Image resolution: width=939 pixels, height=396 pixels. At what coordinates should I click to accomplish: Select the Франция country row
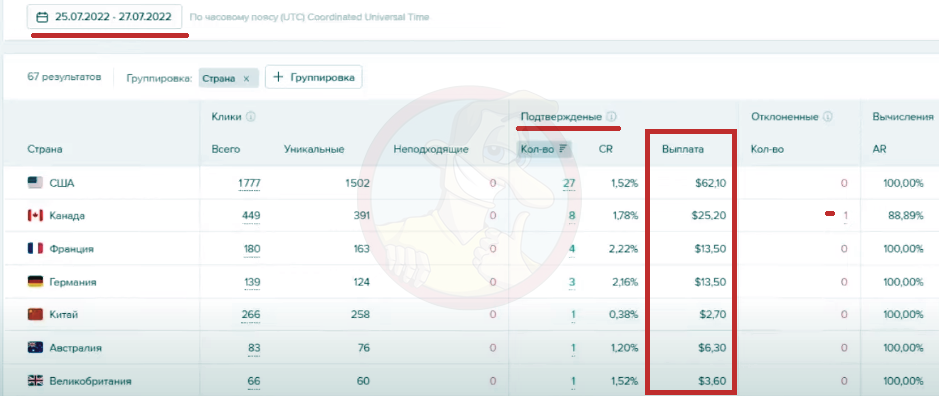(x=470, y=249)
